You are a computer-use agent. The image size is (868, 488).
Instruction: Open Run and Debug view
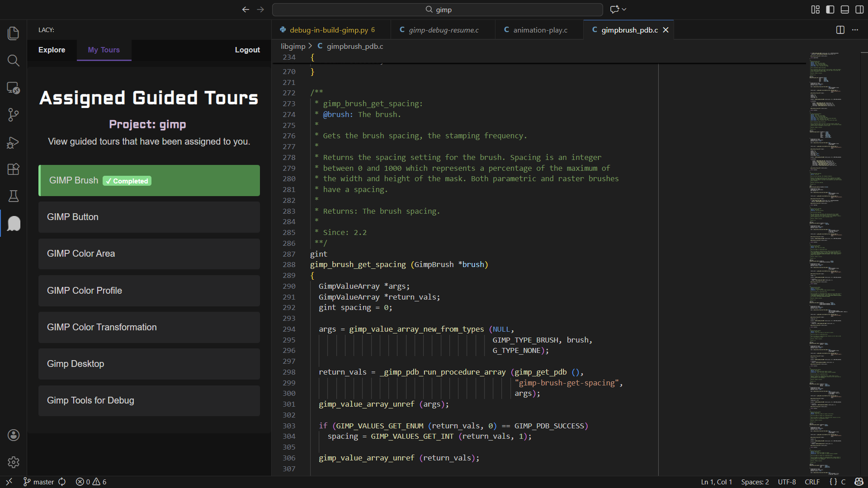(14, 142)
